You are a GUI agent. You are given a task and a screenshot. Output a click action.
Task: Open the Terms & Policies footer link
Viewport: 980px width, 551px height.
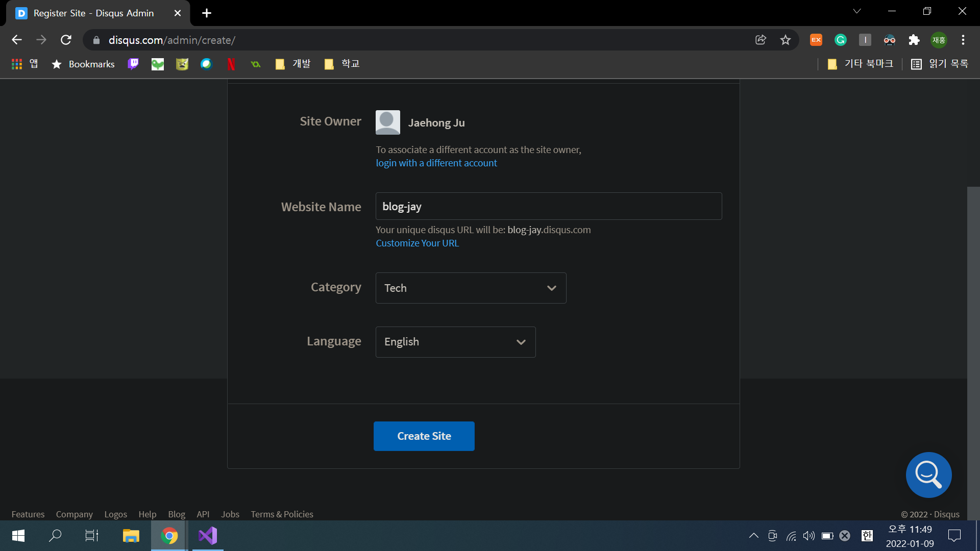coord(282,514)
